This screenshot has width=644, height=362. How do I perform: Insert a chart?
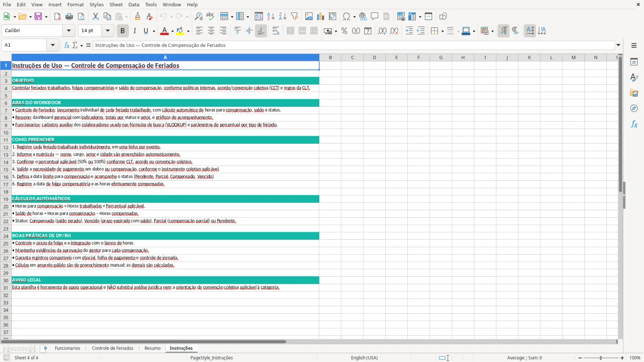pyautogui.click(x=321, y=17)
